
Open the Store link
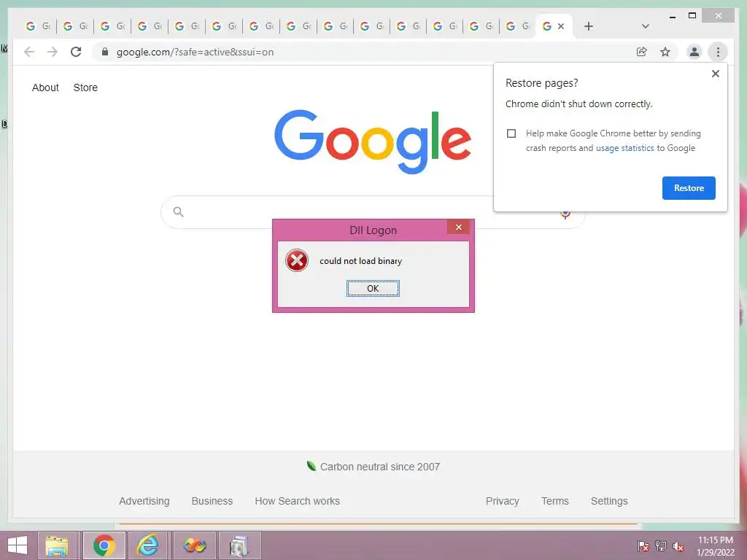pyautogui.click(x=85, y=87)
